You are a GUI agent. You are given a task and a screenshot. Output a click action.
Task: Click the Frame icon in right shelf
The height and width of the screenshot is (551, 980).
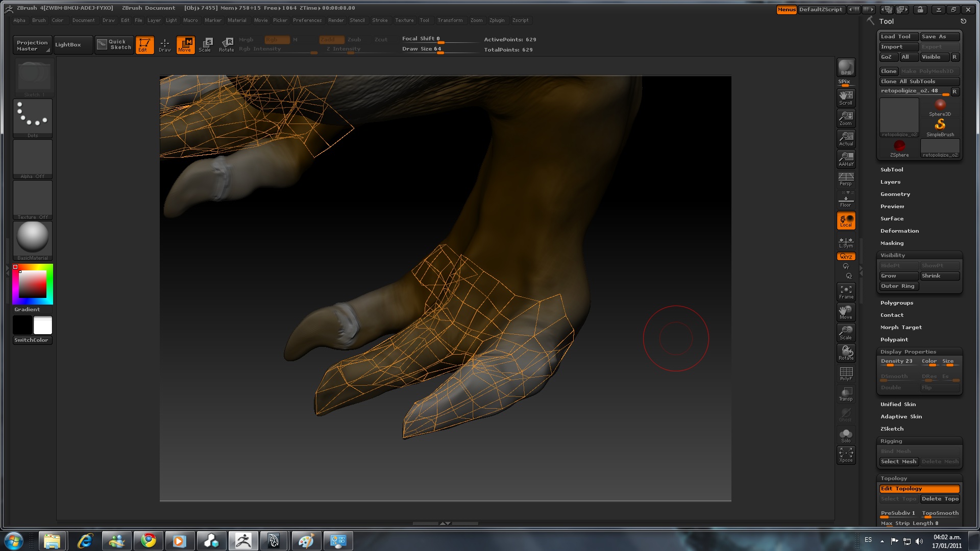click(846, 292)
